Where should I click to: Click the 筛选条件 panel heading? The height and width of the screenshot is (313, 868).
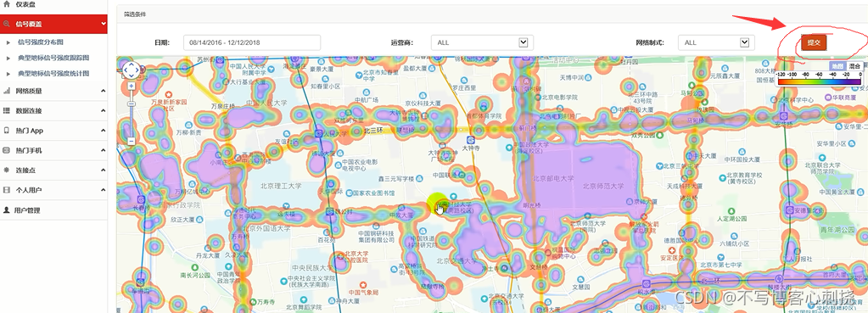136,14
